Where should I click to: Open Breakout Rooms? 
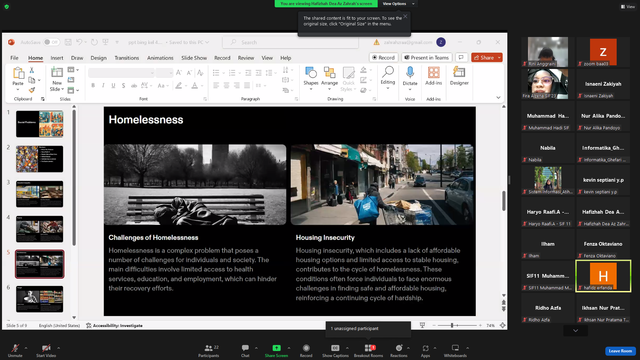(x=369, y=350)
